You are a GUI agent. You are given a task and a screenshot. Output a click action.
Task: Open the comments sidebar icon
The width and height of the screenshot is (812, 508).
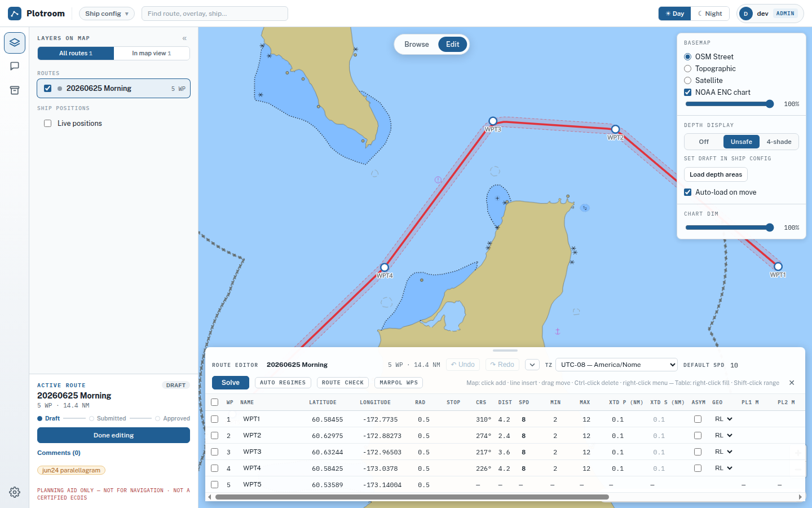point(15,67)
